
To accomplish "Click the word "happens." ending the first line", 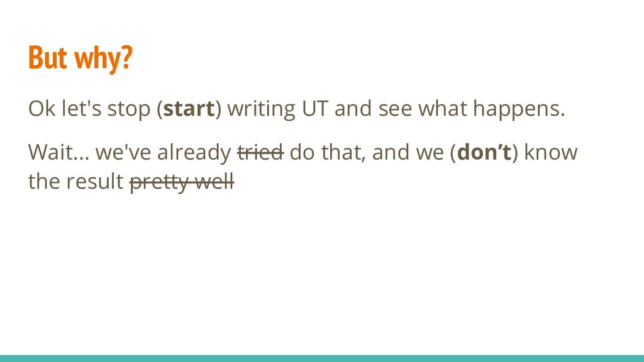I will tap(519, 109).
